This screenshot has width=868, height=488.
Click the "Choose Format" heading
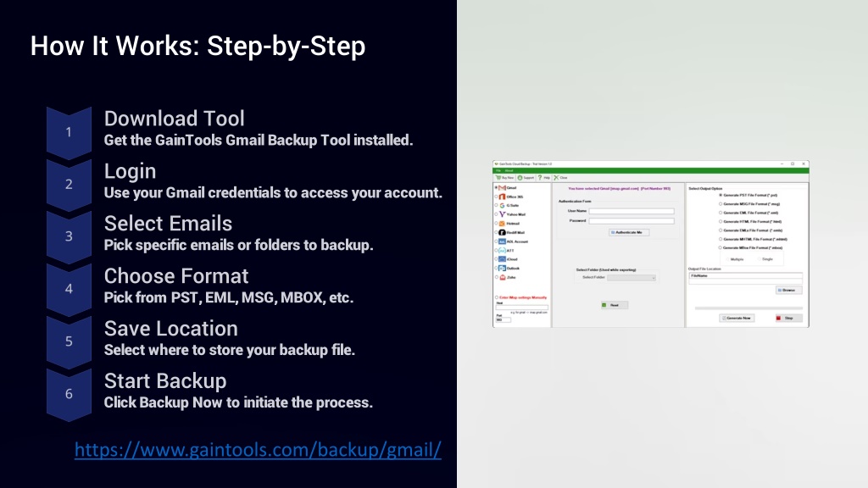176,276
